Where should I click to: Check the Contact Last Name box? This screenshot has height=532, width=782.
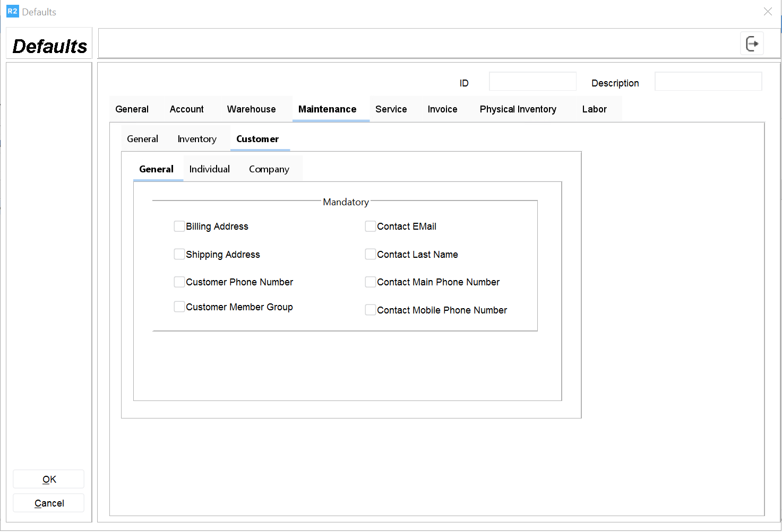[x=371, y=255]
